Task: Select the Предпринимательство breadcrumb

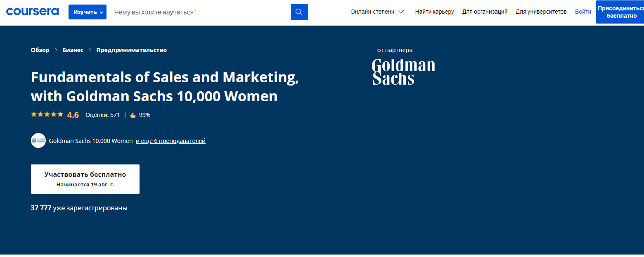Action: point(132,50)
